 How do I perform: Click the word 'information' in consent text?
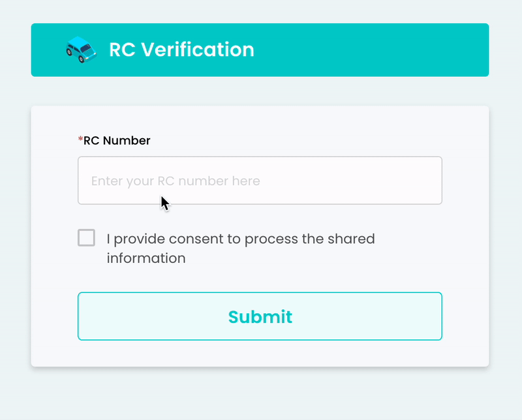click(146, 258)
